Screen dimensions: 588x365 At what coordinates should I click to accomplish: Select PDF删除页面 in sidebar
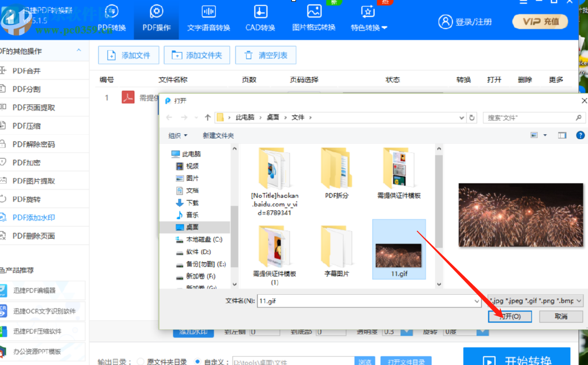[x=44, y=235]
